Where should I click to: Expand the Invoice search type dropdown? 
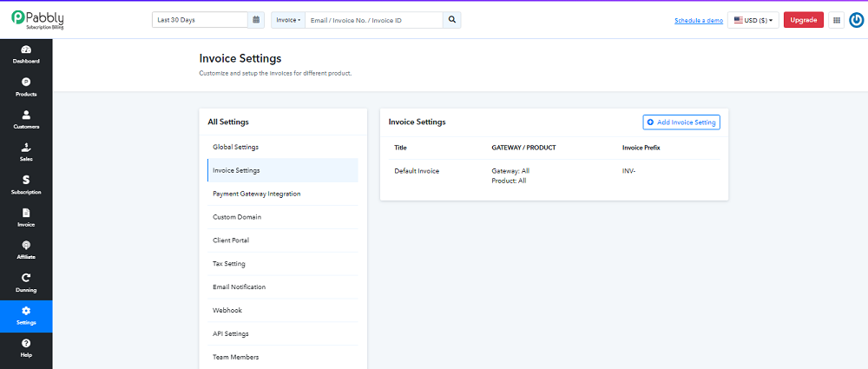288,20
